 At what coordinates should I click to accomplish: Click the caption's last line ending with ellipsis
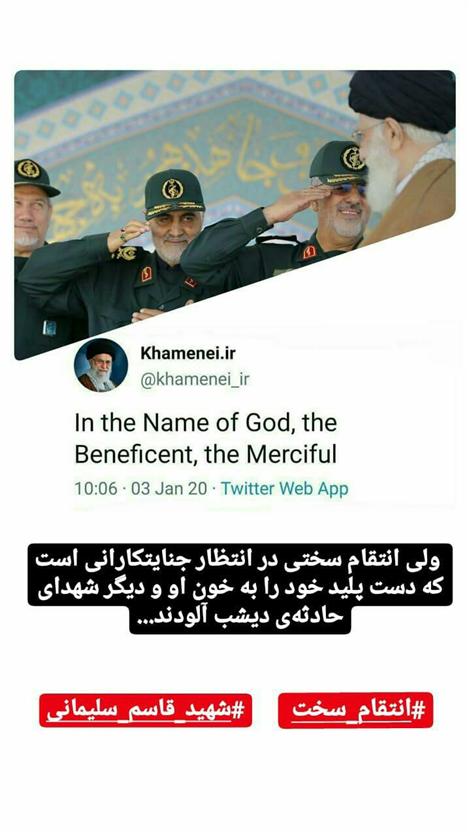point(240,619)
